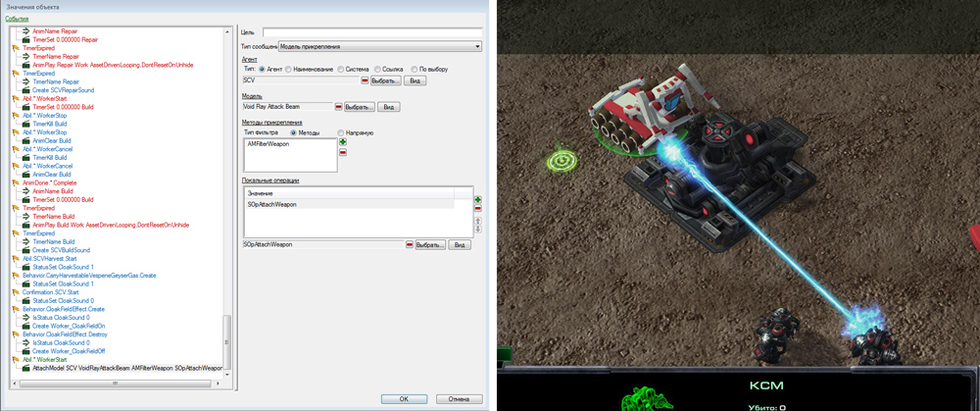Click the flag icon beside Abil.SCVHarvest.Start

[x=17, y=258]
